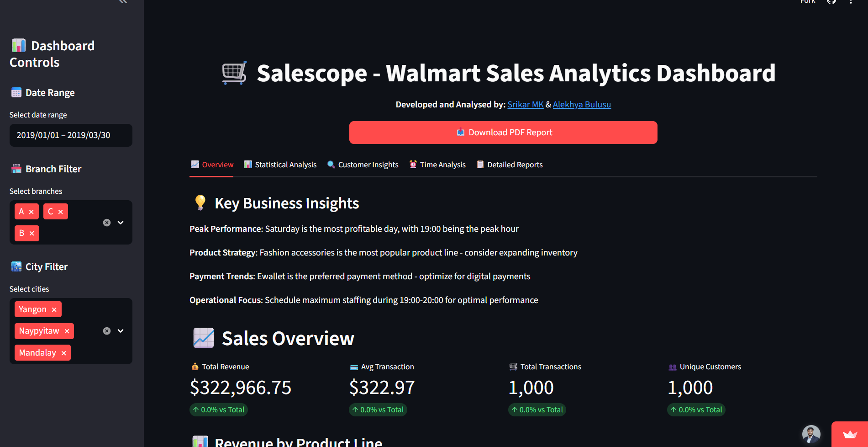
Task: Remove branch B from the Branch Filter
Action: [32, 233]
